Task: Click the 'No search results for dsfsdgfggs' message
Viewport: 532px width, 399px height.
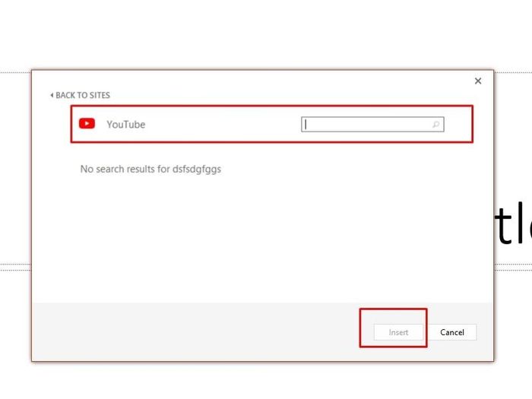Action: [x=150, y=169]
